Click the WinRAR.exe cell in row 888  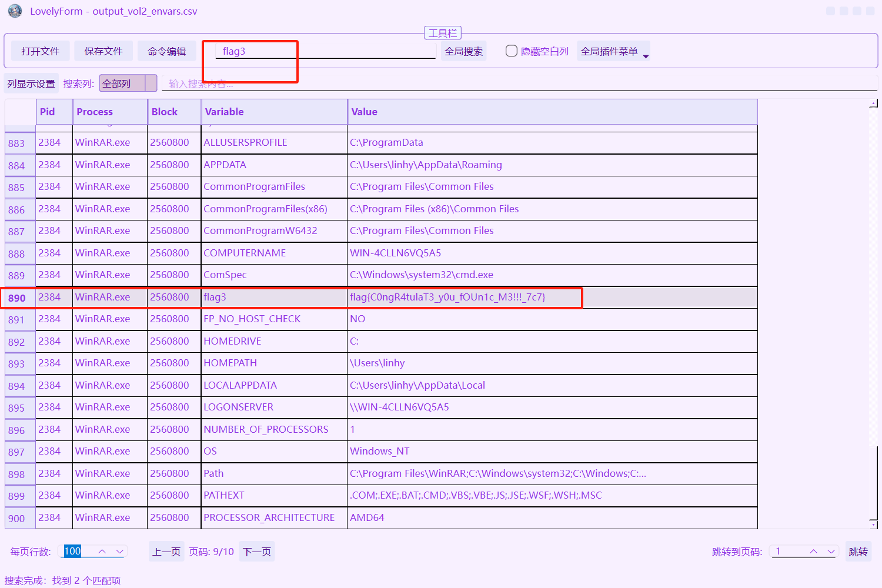coord(110,253)
